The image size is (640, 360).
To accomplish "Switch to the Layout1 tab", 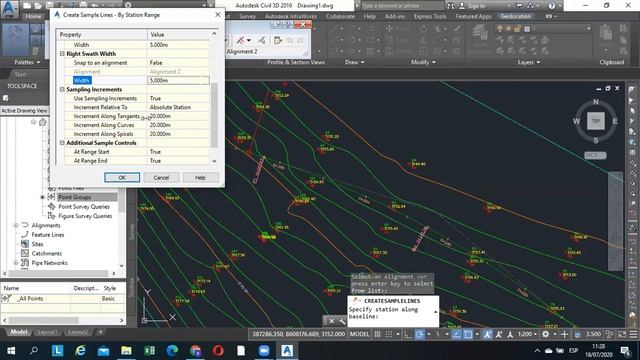I will point(47,332).
